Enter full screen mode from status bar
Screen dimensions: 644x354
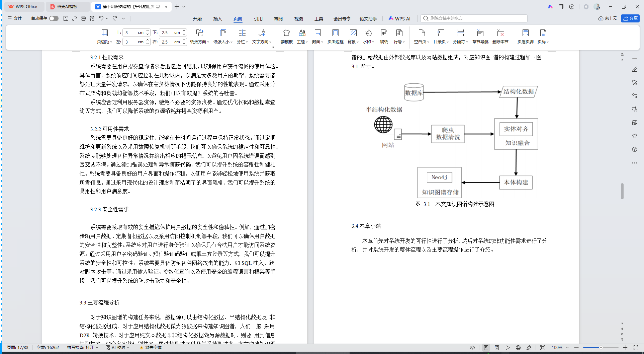click(x=636, y=348)
